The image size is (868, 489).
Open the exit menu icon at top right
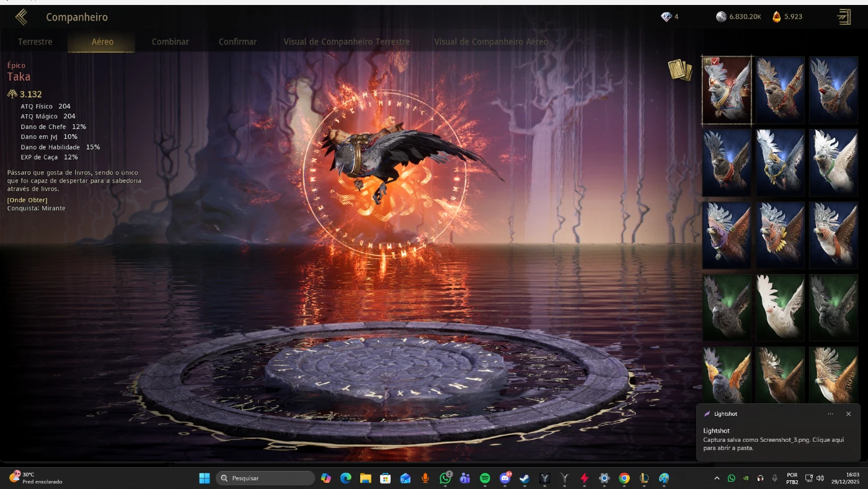click(844, 17)
